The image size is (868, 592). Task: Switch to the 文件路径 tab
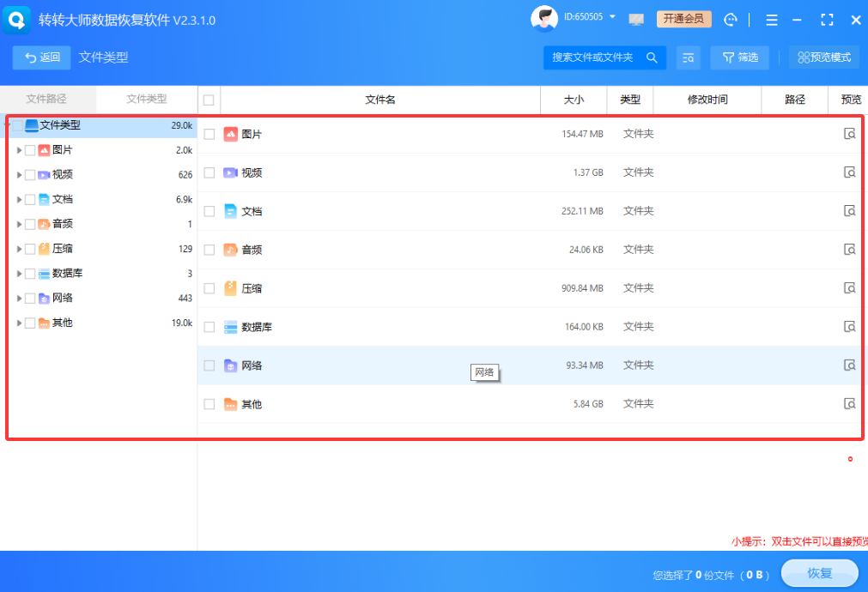pyautogui.click(x=46, y=99)
